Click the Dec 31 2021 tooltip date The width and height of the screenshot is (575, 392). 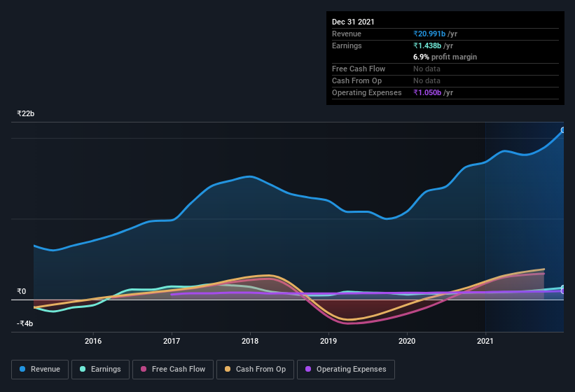click(353, 22)
